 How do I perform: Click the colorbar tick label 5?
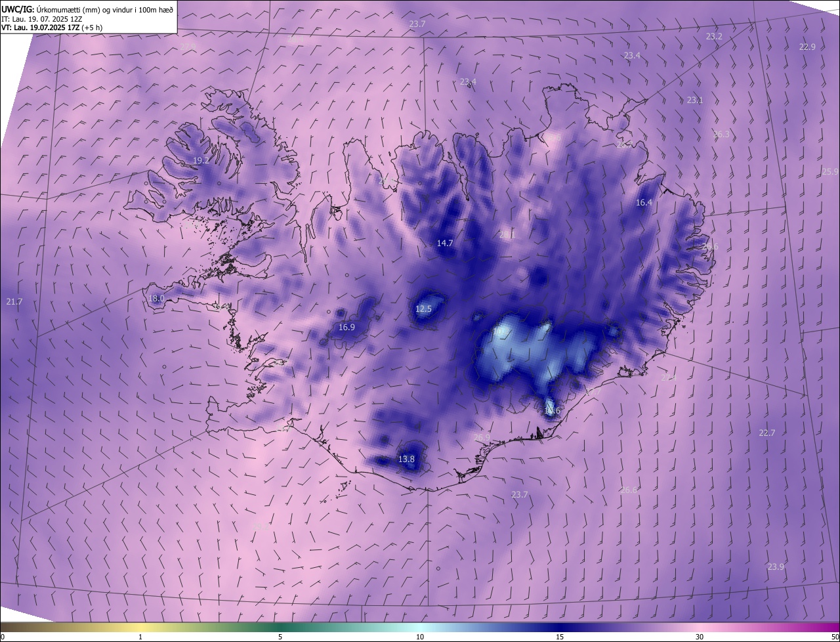(280, 637)
